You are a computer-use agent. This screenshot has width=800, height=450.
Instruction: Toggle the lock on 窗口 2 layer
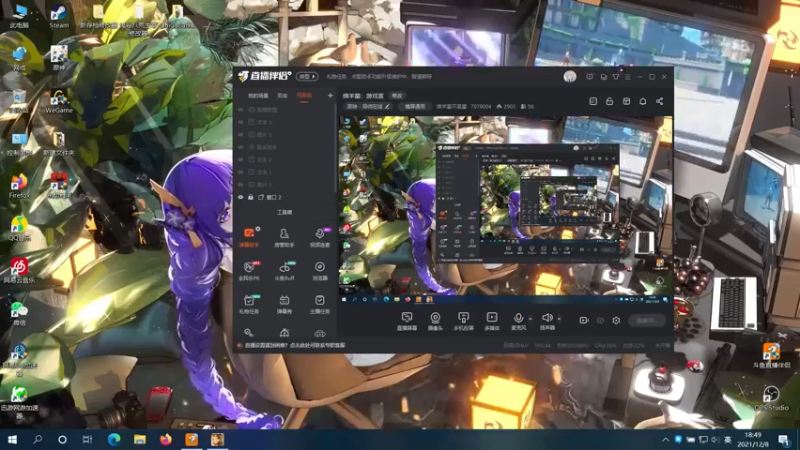[251, 197]
